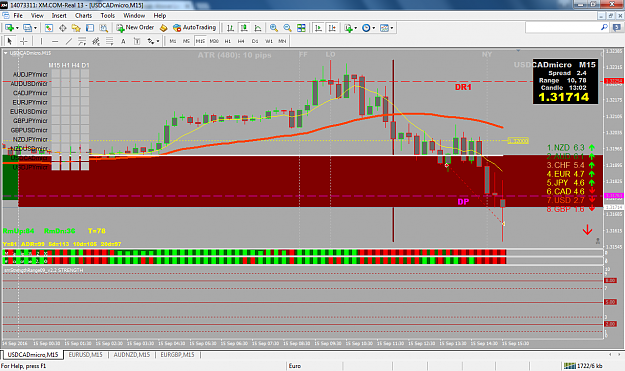Select the arrows drawing tool

[x=150, y=41]
